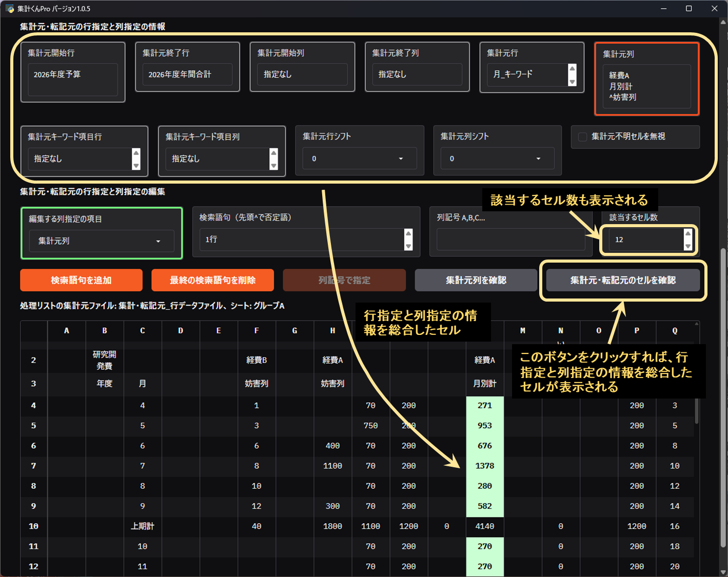This screenshot has height=577, width=728.
Task: Click row header 7 in the table
Action: click(x=34, y=466)
